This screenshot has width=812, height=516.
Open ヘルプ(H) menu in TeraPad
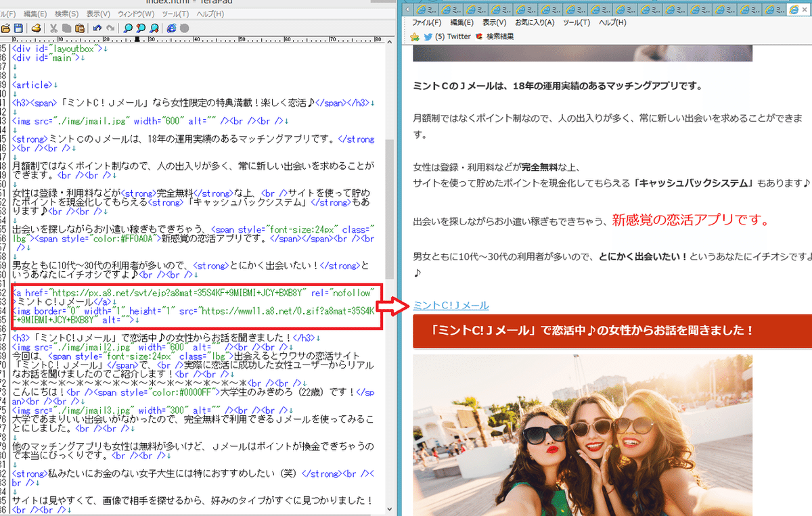pos(210,14)
